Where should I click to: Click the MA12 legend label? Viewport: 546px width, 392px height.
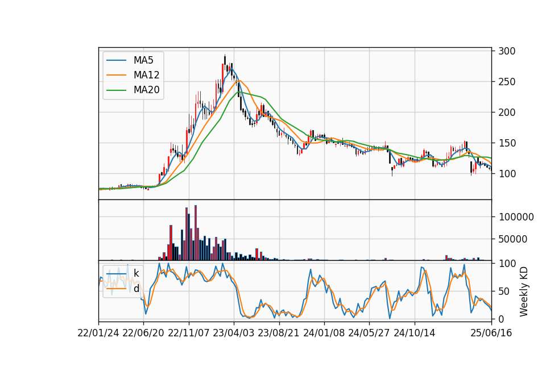[146, 75]
